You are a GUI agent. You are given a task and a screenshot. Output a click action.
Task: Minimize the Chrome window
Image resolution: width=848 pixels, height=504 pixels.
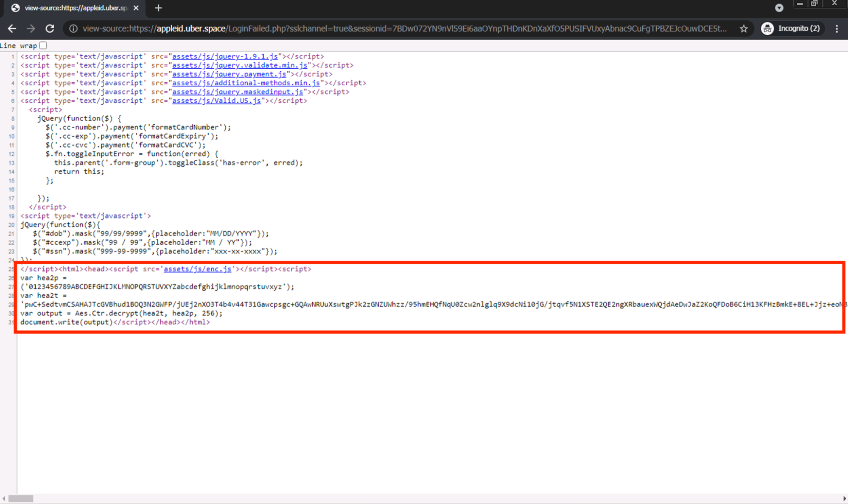point(800,4)
